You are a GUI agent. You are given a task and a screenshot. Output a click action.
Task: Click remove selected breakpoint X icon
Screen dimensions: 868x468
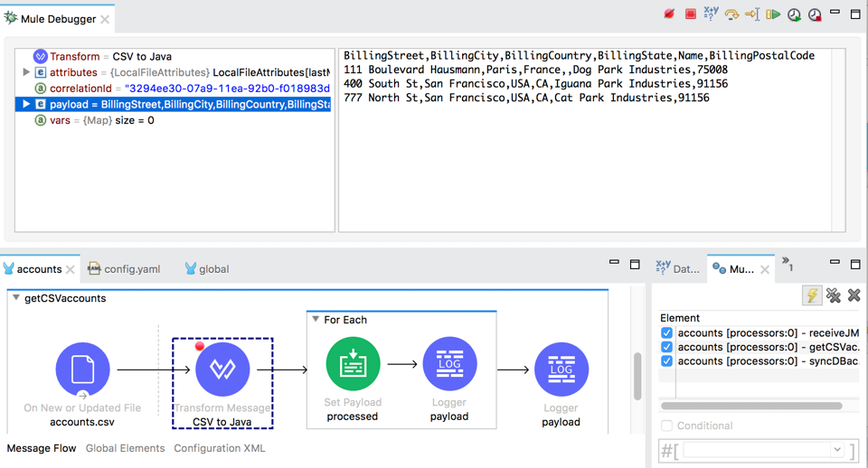pos(854,295)
